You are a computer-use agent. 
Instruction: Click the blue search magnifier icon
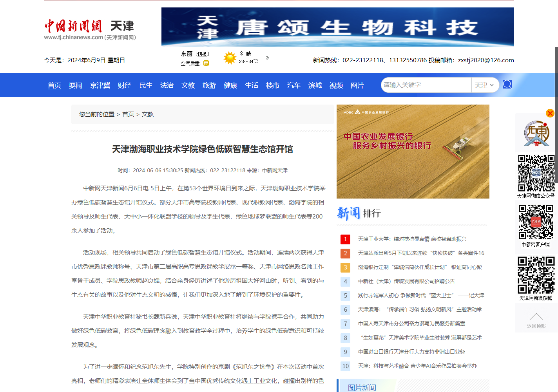(507, 85)
